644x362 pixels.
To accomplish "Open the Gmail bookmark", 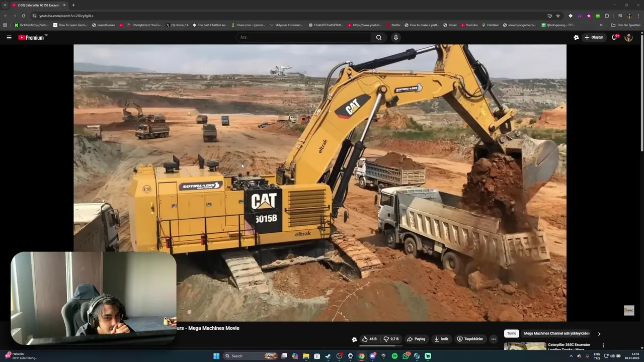I will point(450,25).
